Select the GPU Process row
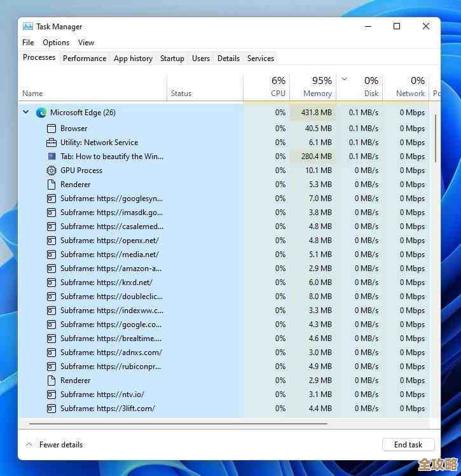 pos(224,171)
